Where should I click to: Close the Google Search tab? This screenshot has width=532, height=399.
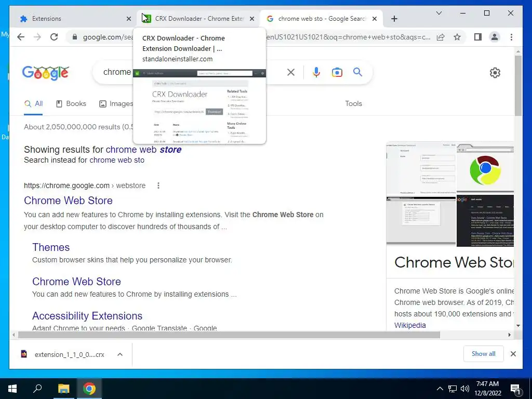(375, 19)
